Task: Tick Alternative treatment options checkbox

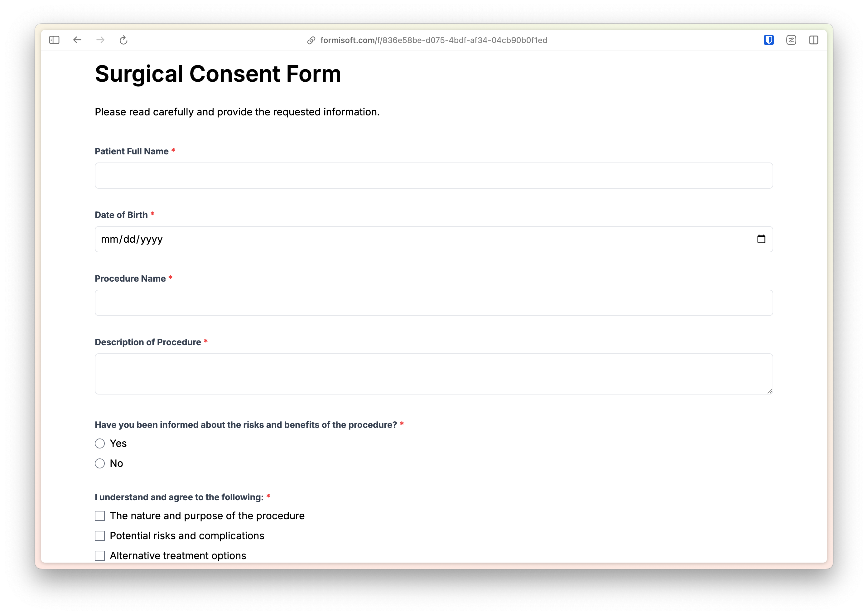Action: point(100,555)
